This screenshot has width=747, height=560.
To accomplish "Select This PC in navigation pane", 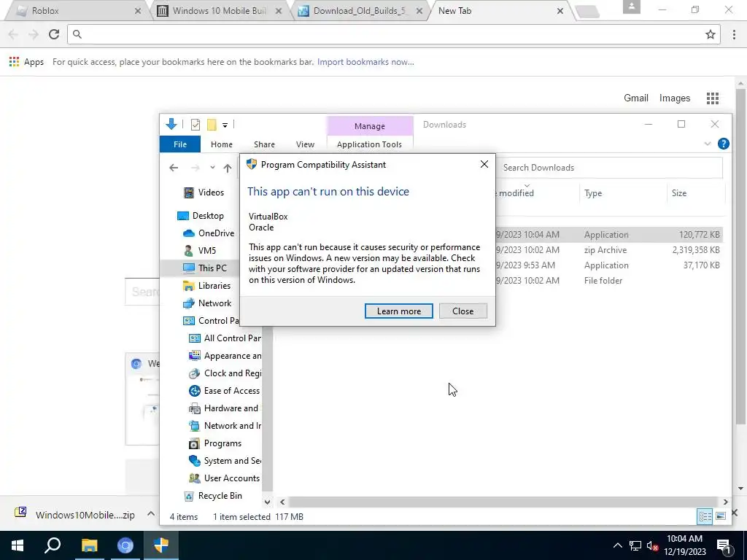I will point(205,268).
